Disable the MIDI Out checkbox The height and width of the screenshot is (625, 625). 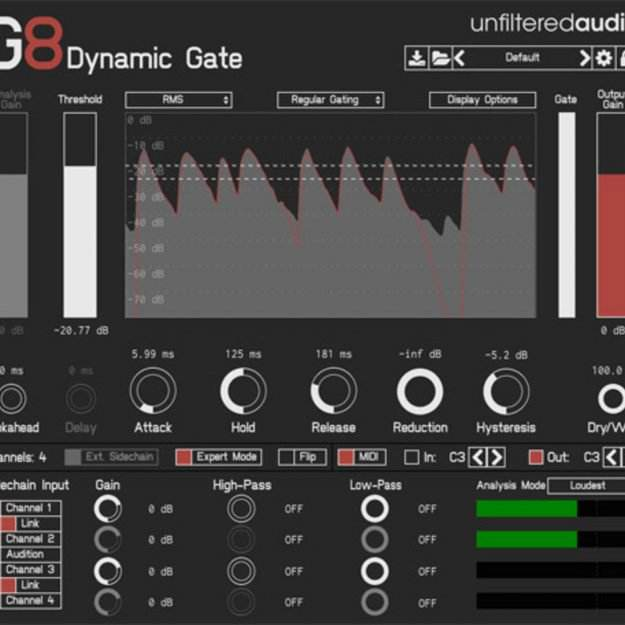click(536, 457)
